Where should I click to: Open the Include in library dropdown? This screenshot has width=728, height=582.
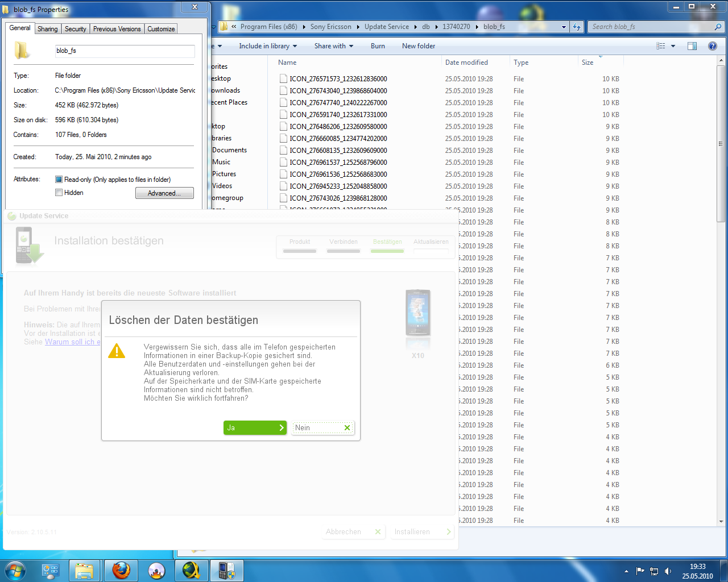click(268, 46)
